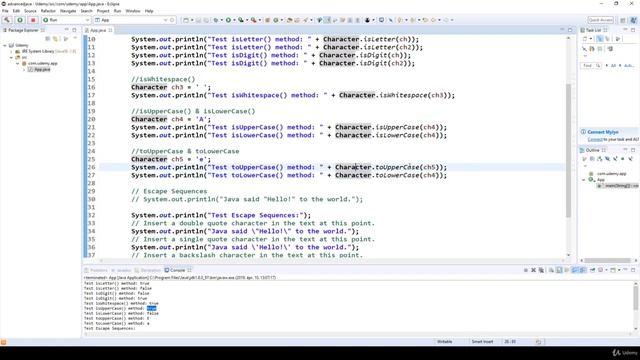Viewport: 640px width, 360px height.
Task: Open the Source menu
Action: pyautogui.click(x=30, y=11)
